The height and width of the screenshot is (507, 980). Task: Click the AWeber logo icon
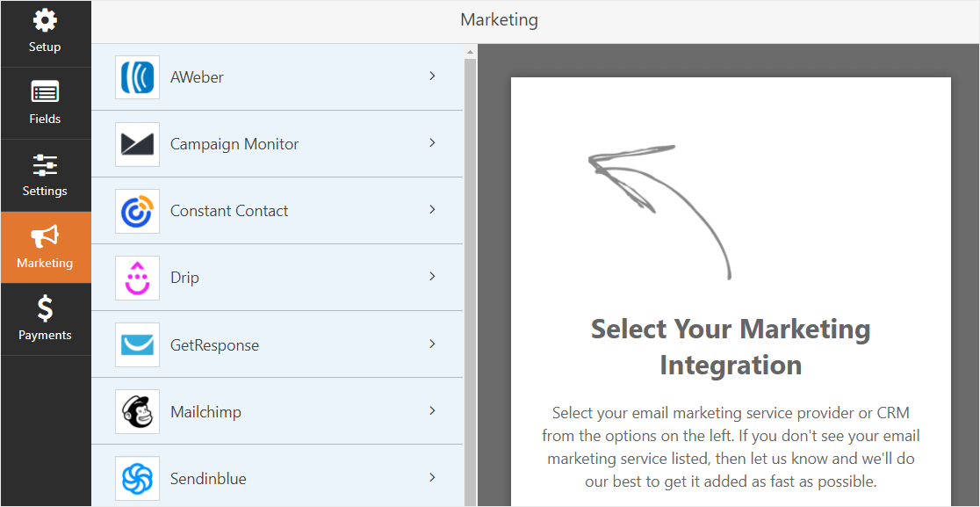pos(137,77)
